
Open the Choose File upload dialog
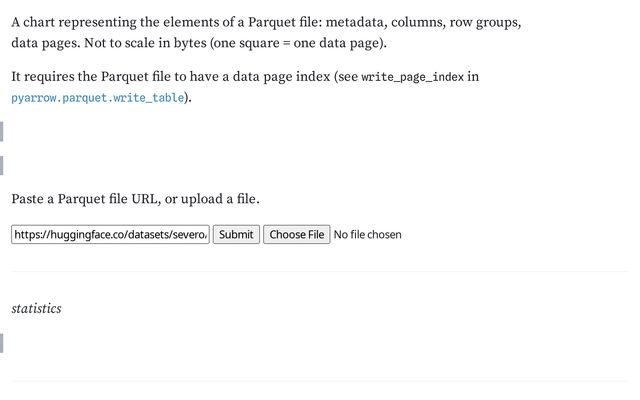[297, 234]
